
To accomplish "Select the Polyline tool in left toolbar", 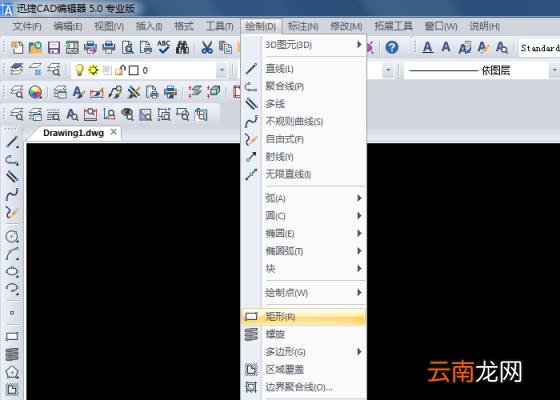I will [x=12, y=160].
